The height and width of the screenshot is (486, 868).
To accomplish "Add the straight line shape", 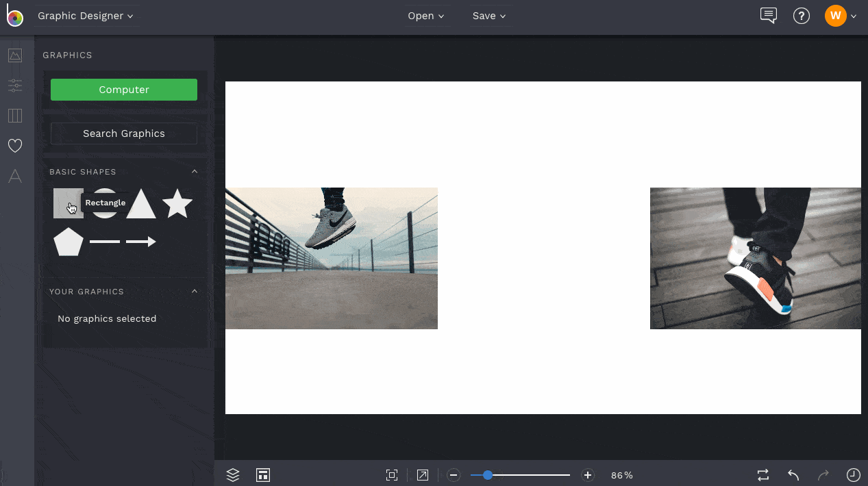I will coord(105,242).
